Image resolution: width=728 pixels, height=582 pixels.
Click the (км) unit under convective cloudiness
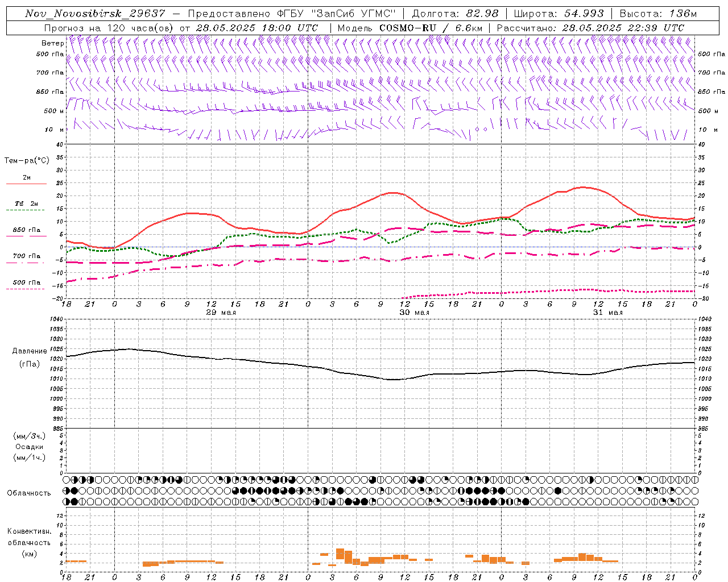[x=30, y=554]
